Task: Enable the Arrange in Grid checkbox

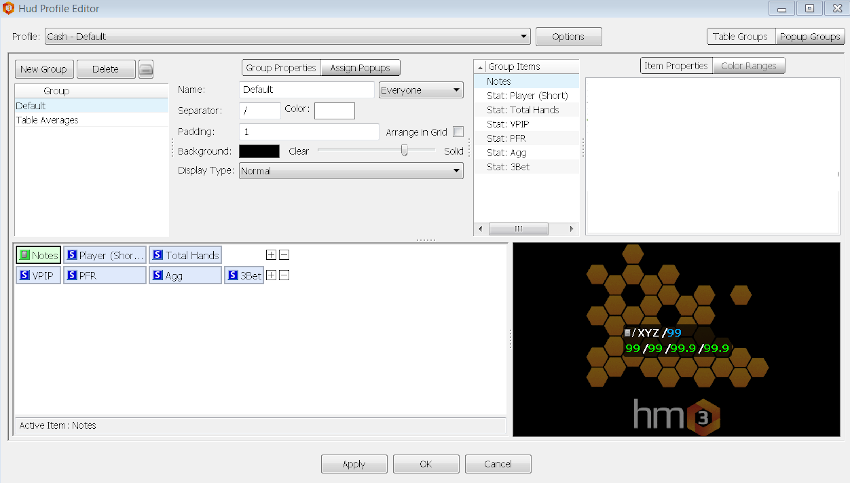Action: click(x=459, y=132)
